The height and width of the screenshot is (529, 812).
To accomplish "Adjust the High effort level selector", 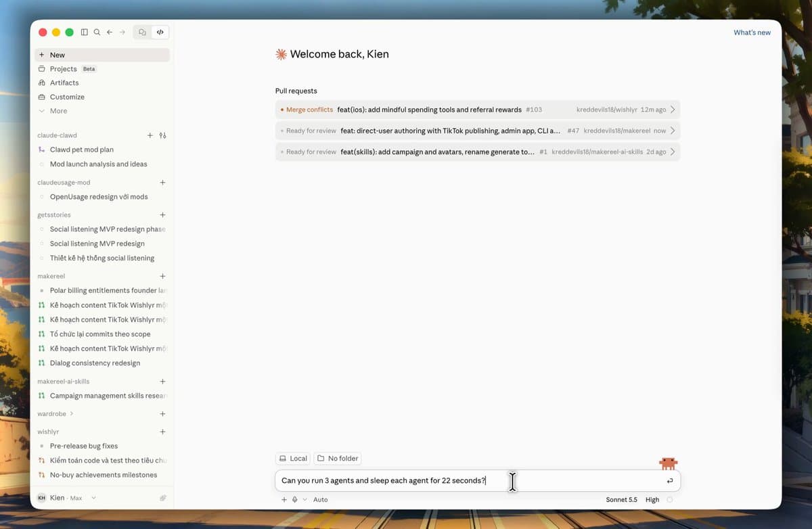I will (652, 500).
